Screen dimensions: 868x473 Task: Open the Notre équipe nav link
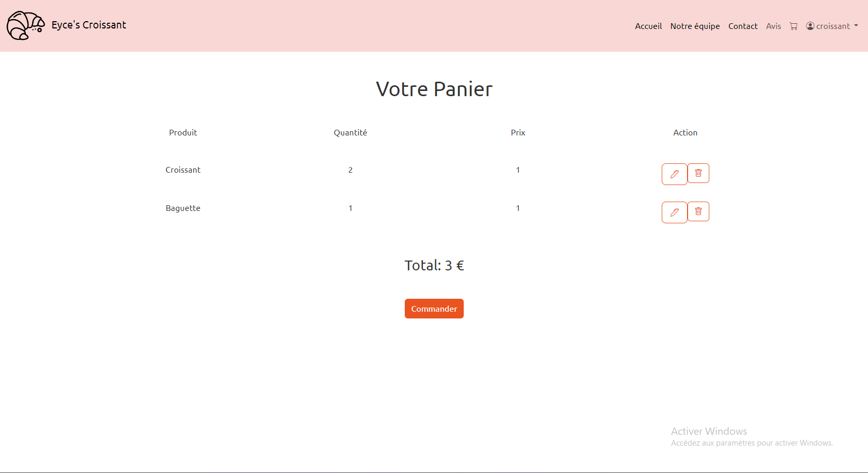point(695,26)
